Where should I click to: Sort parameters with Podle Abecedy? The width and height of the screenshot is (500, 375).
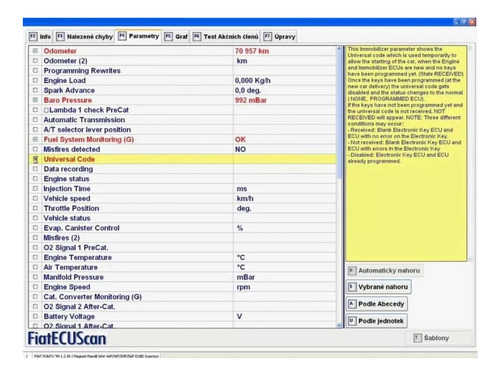[x=377, y=304]
